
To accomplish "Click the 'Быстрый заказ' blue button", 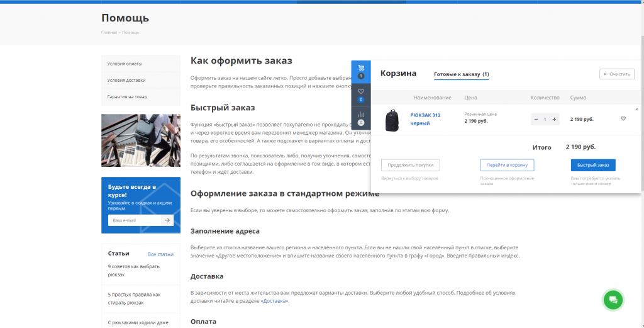I will coord(593,165).
